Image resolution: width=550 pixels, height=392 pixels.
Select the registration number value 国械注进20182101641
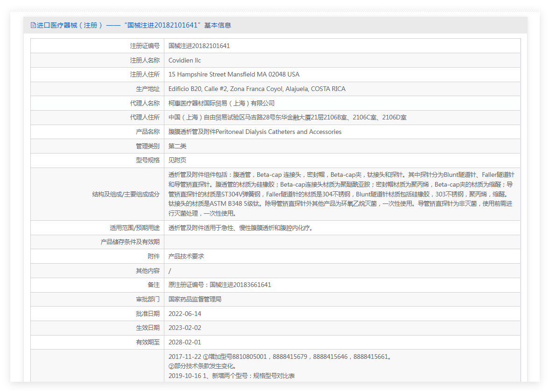[199, 46]
